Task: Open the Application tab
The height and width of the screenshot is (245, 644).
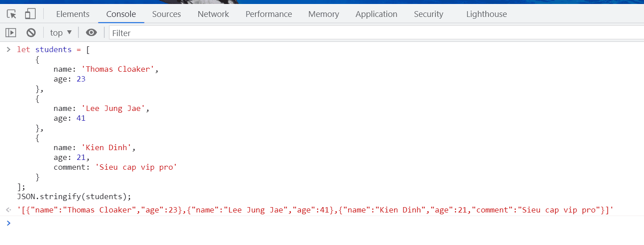Action: (376, 14)
